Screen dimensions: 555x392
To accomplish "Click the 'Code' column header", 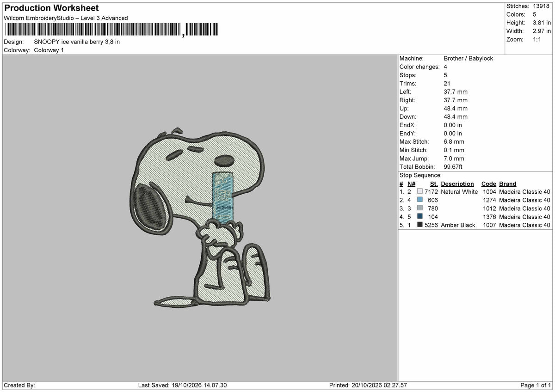I will 488,184.
